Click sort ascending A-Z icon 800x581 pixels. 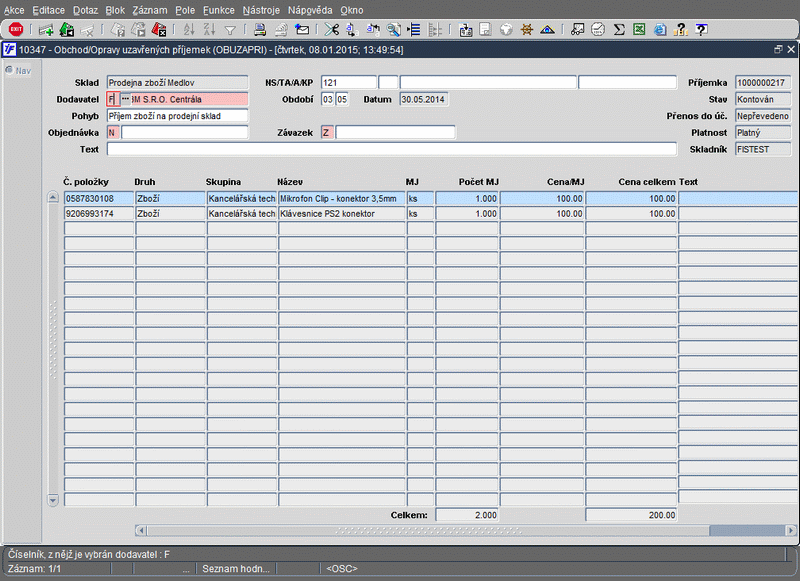(189, 30)
